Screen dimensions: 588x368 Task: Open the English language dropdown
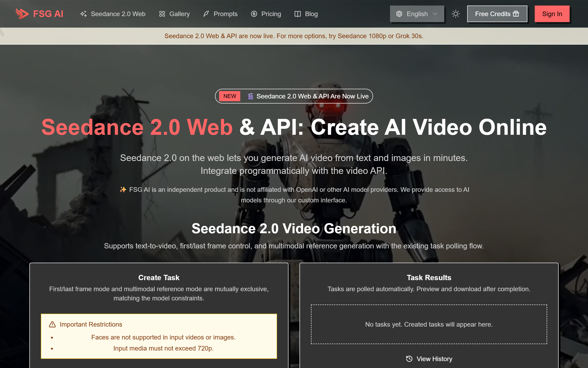tap(417, 14)
